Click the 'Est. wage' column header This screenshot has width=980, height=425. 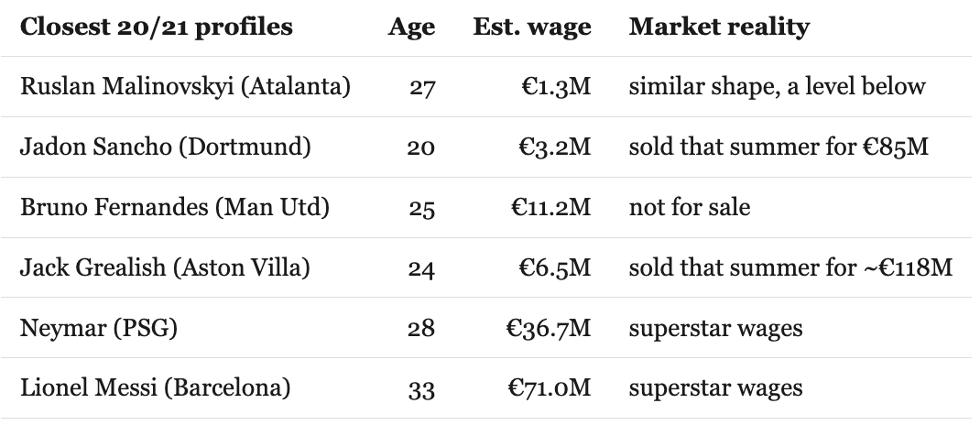[532, 27]
